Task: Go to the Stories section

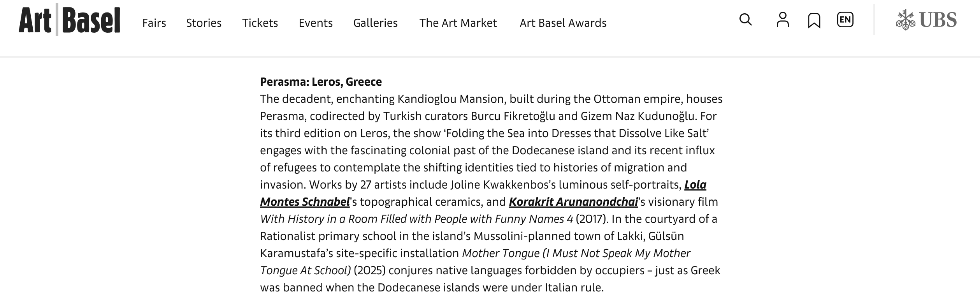Action: [204, 23]
